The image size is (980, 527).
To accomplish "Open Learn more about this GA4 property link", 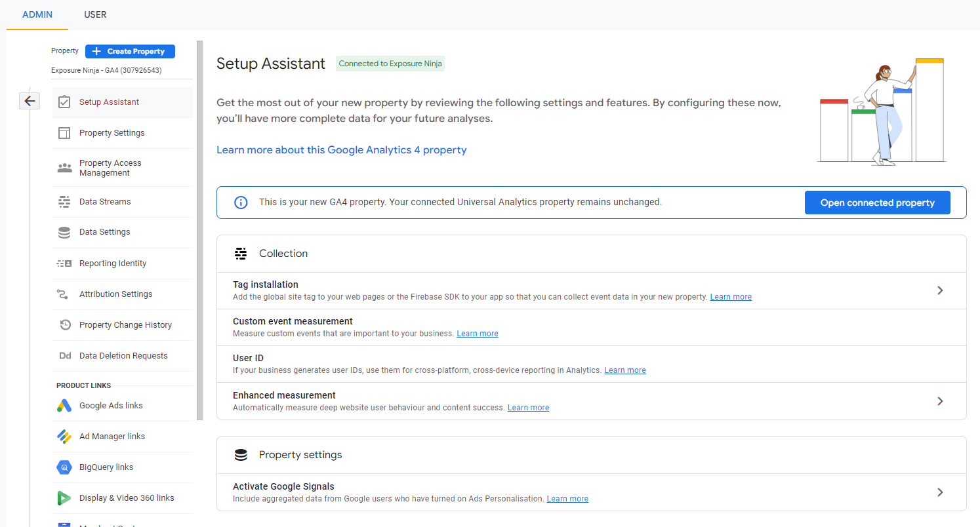I will [x=341, y=150].
